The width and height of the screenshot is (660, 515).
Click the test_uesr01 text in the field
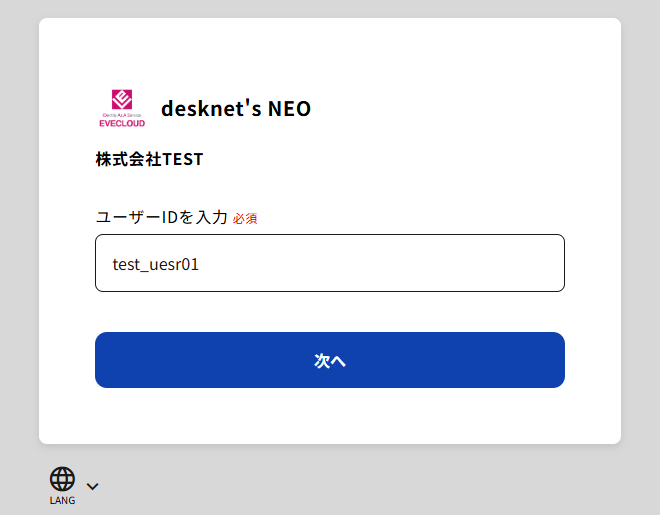coord(155,264)
